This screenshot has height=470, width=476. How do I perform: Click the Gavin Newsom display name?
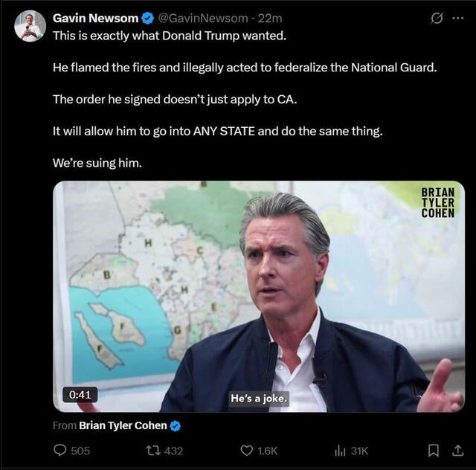(95, 18)
